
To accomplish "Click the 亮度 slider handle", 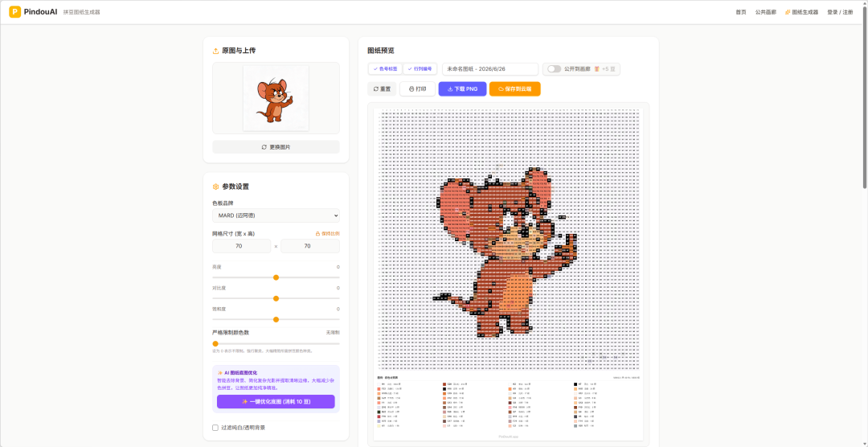I will (x=276, y=277).
